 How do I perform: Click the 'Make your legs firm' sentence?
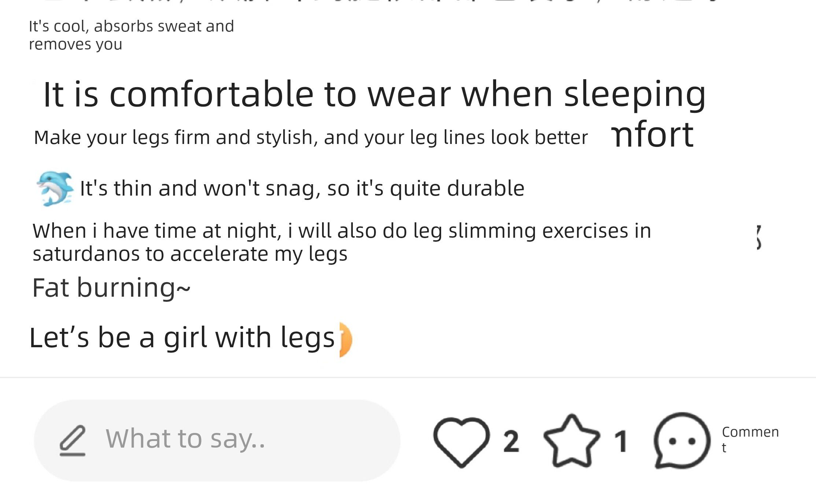coord(311,138)
